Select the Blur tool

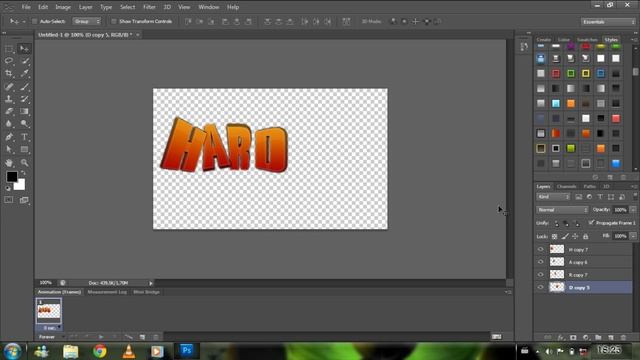click(x=9, y=123)
